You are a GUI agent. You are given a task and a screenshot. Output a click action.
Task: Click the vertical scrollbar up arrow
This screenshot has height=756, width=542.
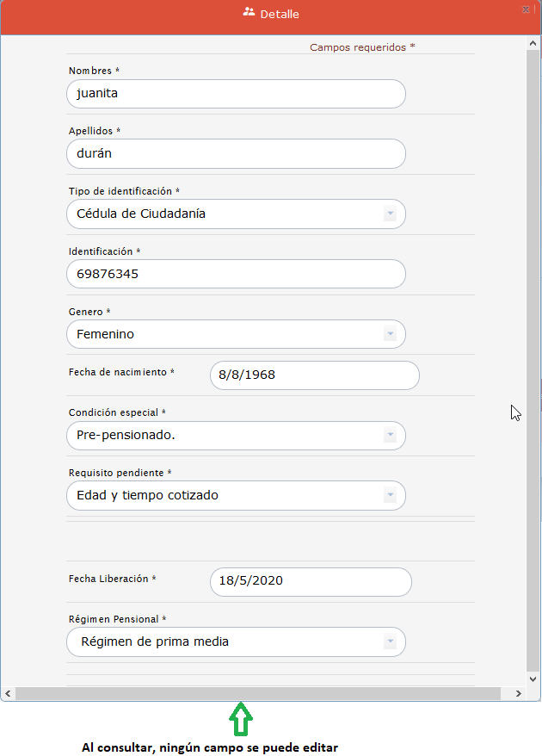tap(533, 43)
